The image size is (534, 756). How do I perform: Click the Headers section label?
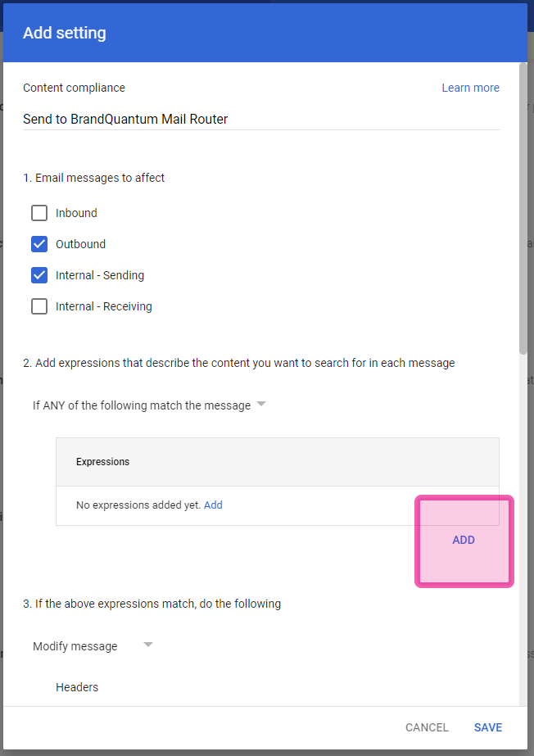tap(77, 687)
